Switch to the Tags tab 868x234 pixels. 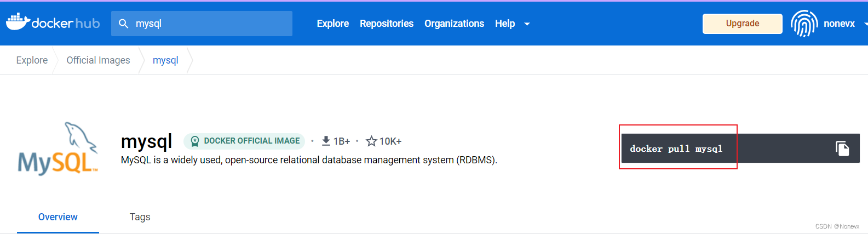(140, 217)
